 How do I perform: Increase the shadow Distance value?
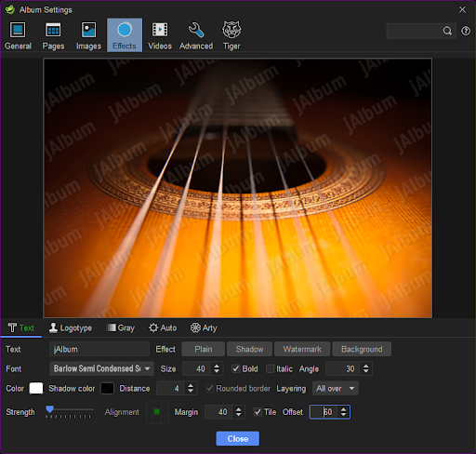tap(191, 385)
